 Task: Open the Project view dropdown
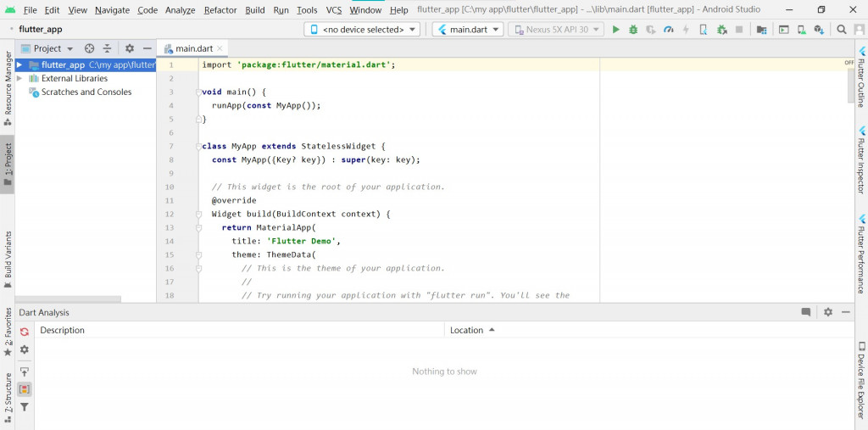[x=47, y=48]
